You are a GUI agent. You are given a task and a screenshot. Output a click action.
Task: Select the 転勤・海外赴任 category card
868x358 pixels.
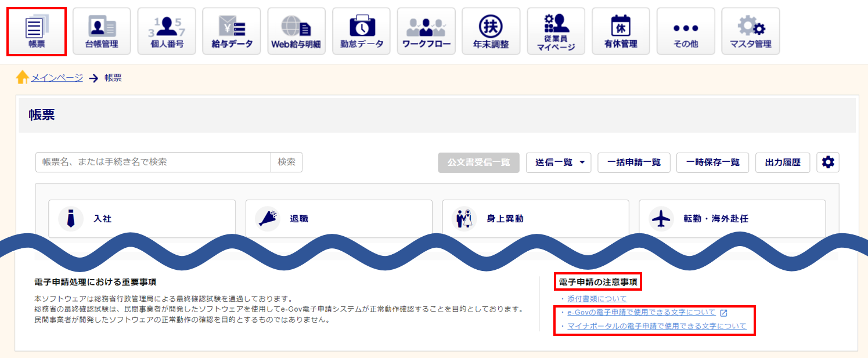click(x=732, y=219)
